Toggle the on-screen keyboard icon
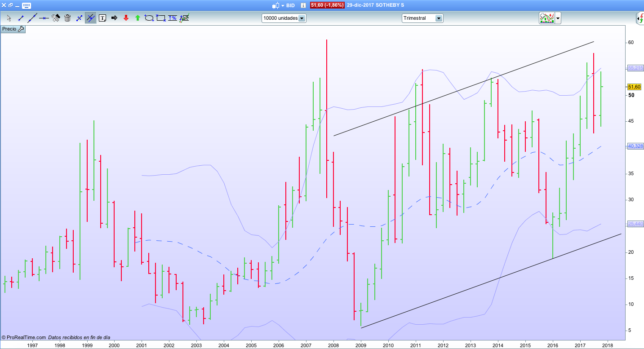 (27, 5)
